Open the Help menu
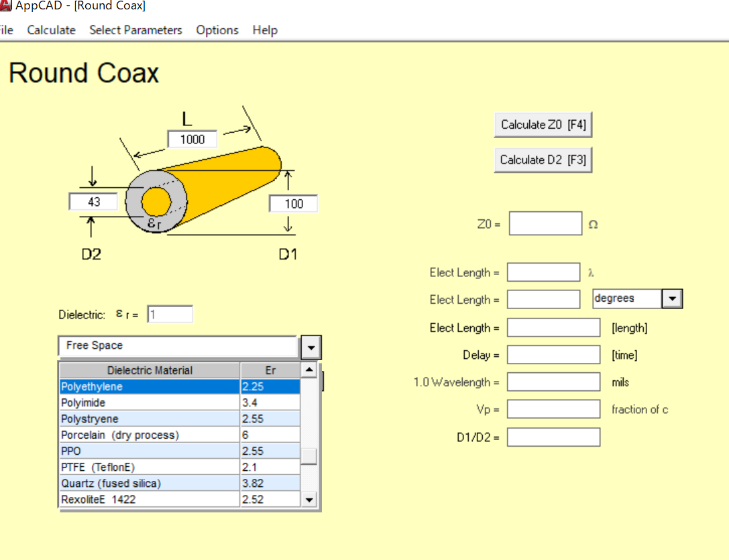The image size is (729, 560). 265,30
